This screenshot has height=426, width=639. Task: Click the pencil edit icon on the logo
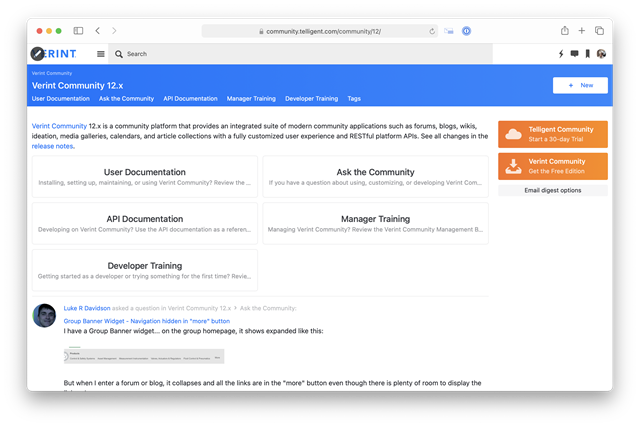click(x=37, y=54)
